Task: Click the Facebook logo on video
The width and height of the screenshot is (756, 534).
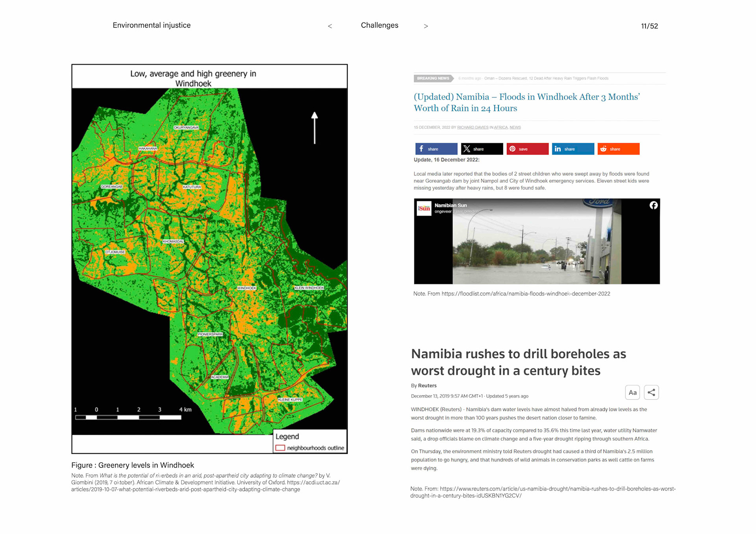Action: pos(653,205)
